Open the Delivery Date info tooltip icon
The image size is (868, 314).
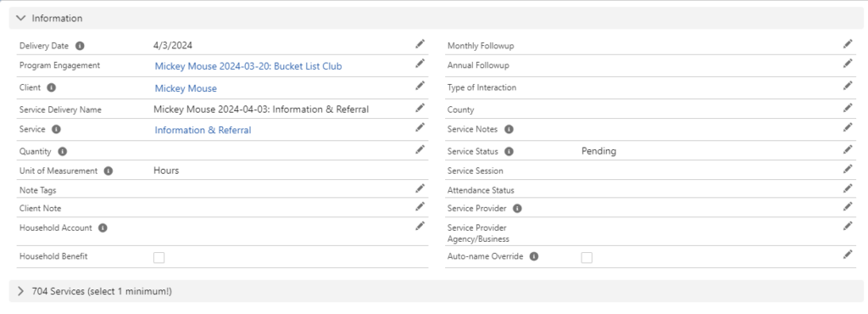point(81,46)
